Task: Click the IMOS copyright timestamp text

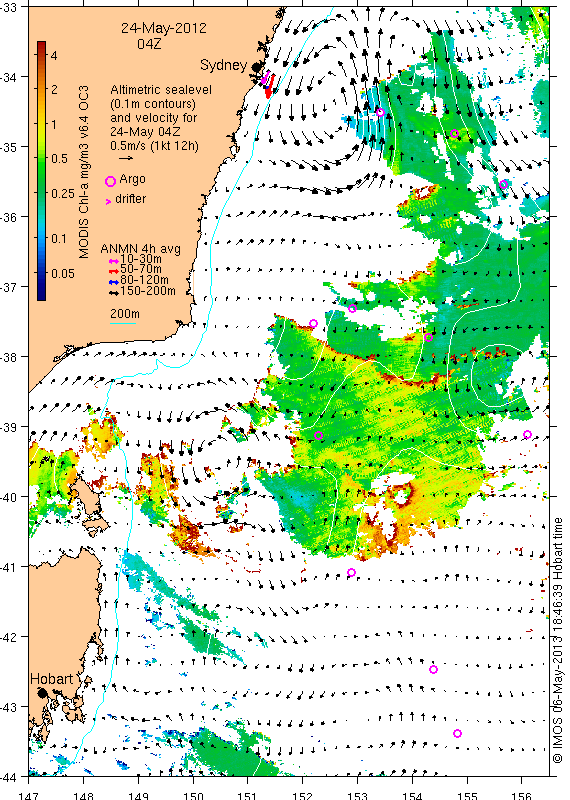Action: [x=558, y=640]
